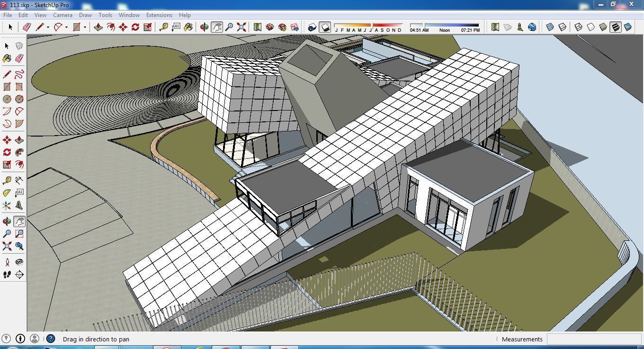Click the Photo Textures icon
This screenshot has width=644, height=349.
coord(520,27)
